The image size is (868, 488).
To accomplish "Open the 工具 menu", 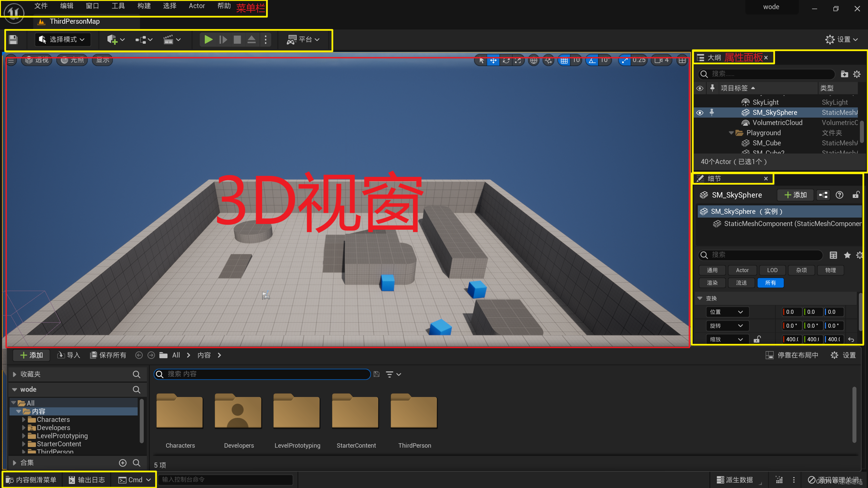I will [118, 6].
